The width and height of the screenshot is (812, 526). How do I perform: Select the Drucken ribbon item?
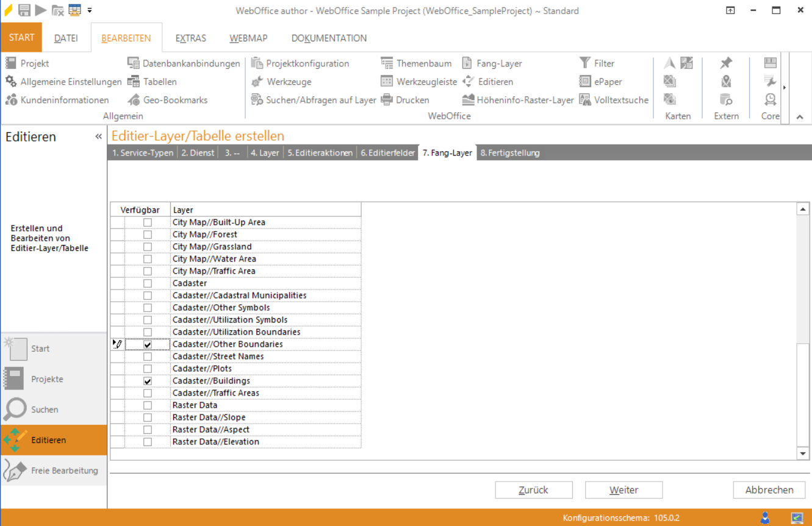pyautogui.click(x=387, y=100)
